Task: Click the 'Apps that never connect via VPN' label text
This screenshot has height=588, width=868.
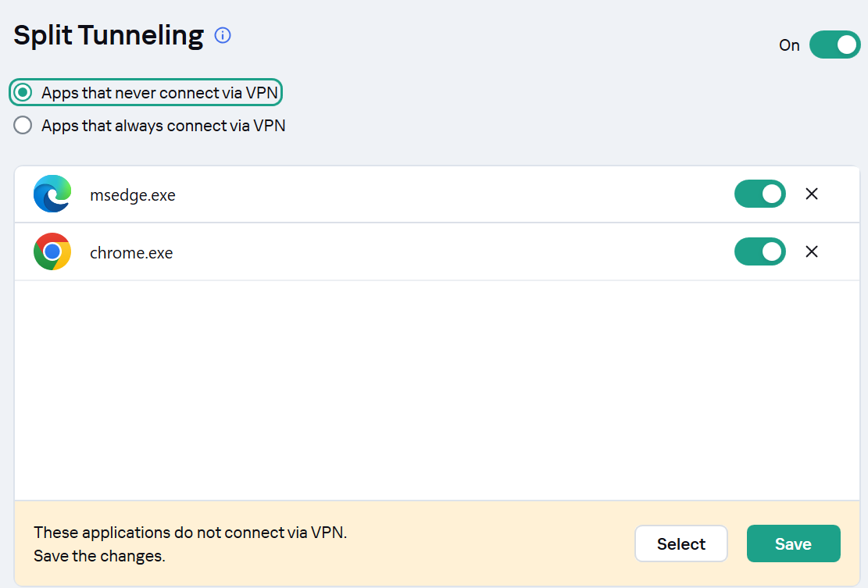Action: [x=160, y=93]
